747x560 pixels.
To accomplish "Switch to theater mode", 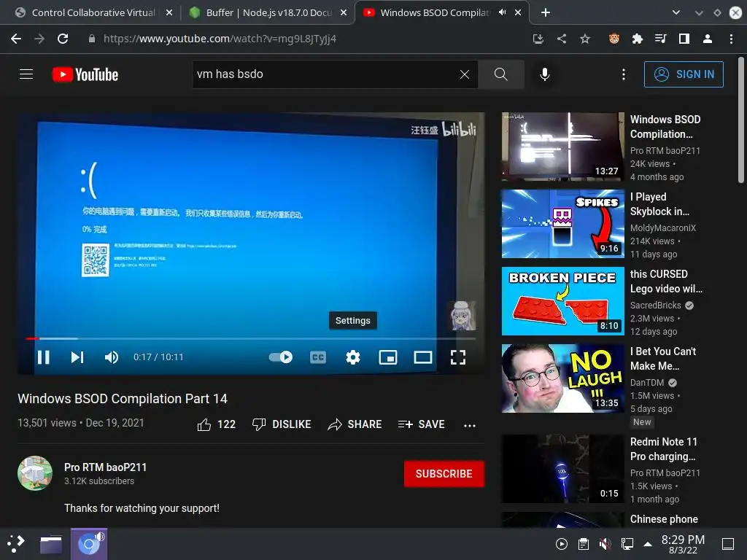I will tap(423, 357).
